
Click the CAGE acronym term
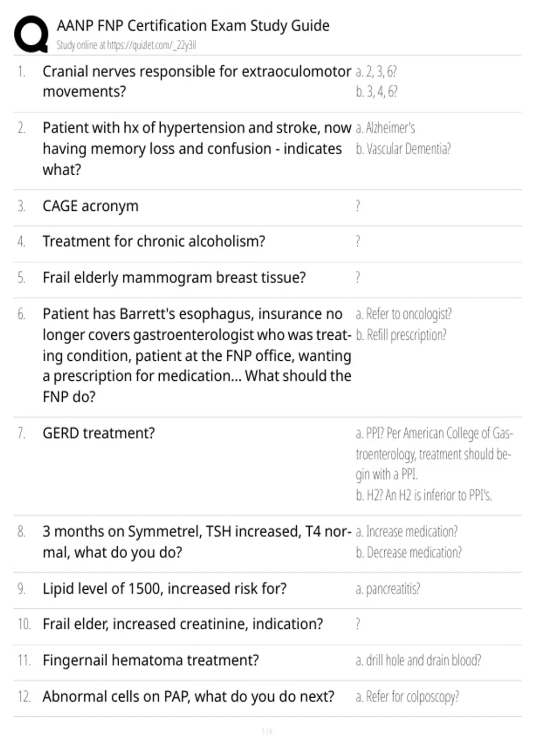coord(90,206)
